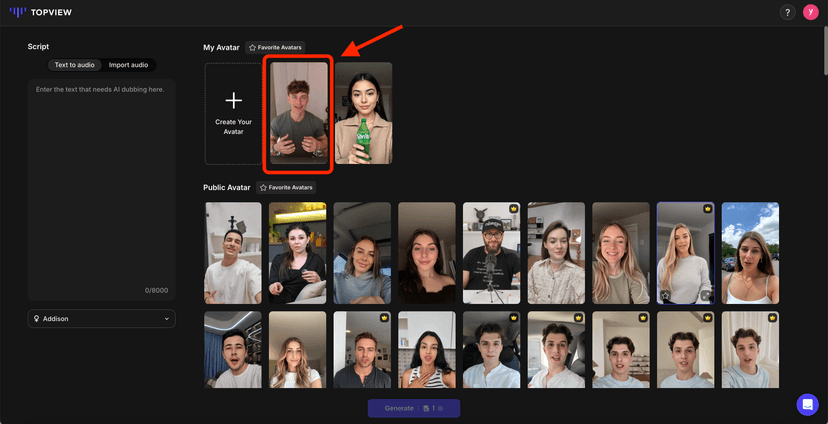
Task: Click the script text input area
Action: pyautogui.click(x=101, y=180)
